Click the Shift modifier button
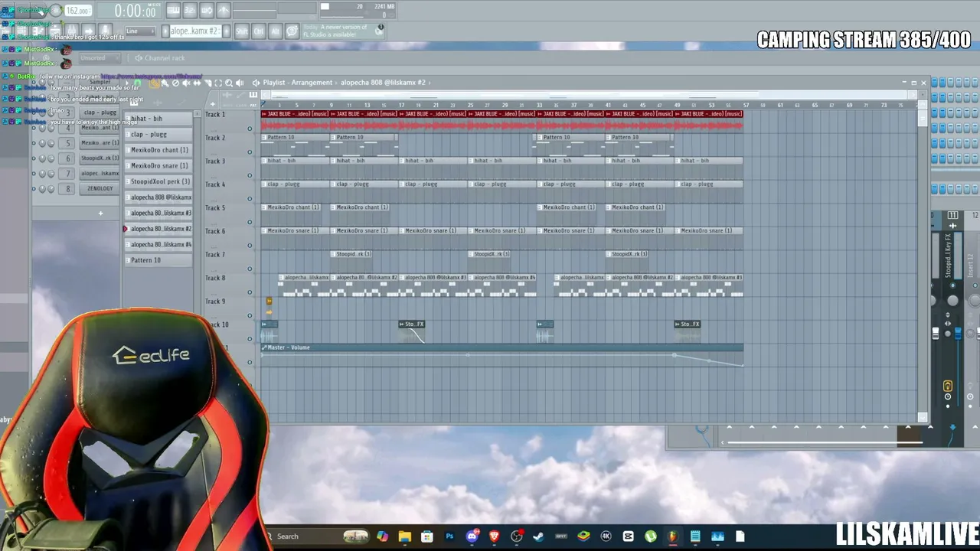Screen dimensions: 980x551 click(x=241, y=31)
